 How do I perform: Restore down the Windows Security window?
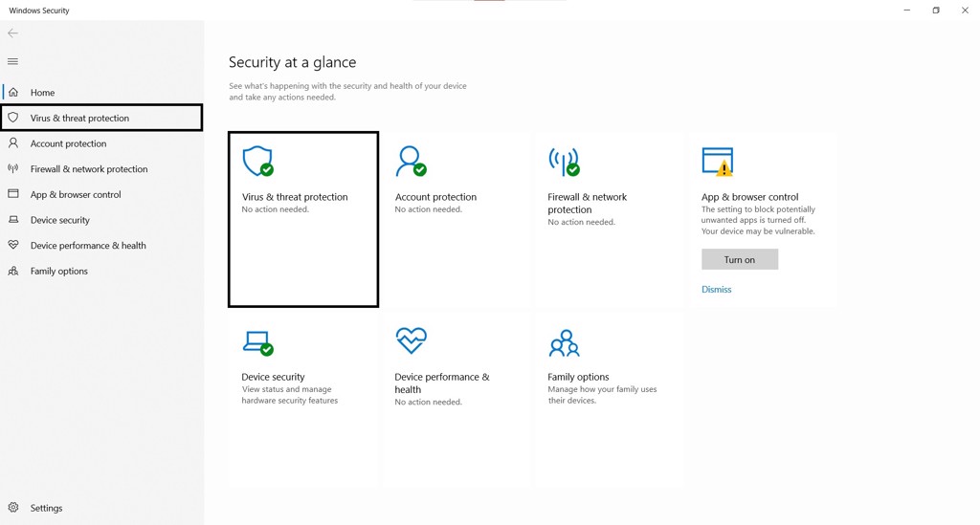point(936,10)
